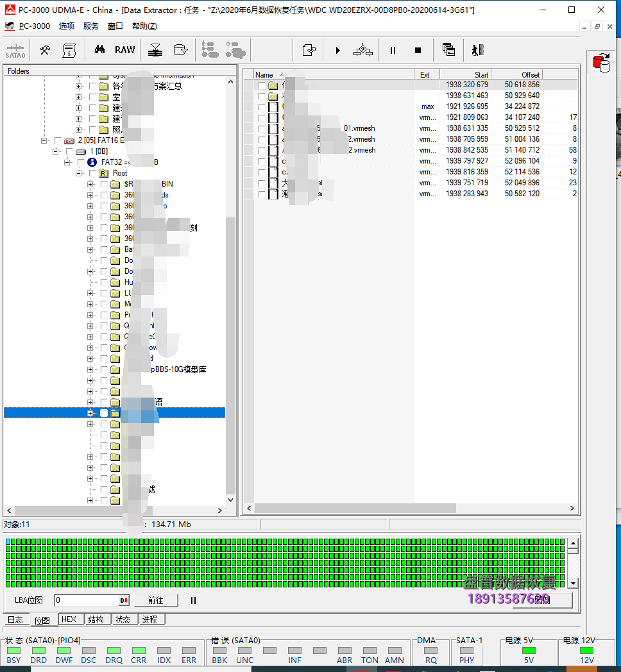Image resolution: width=621 pixels, height=672 pixels.
Task: Sort file list by Offset column
Action: coord(516,74)
